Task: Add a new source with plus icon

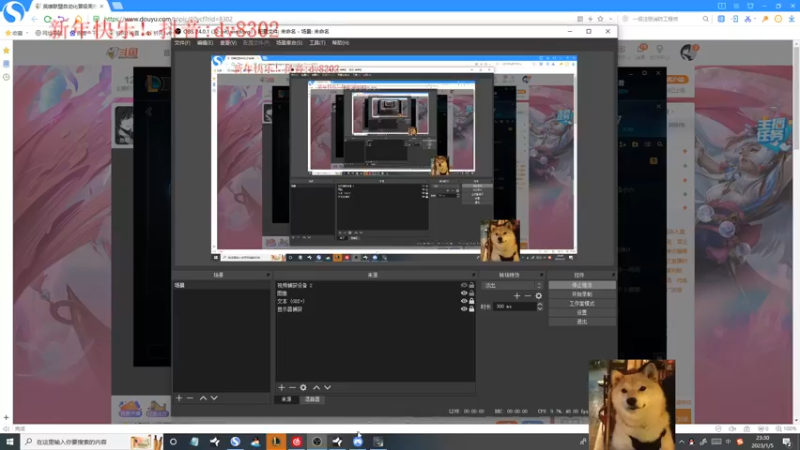Action: tap(281, 387)
